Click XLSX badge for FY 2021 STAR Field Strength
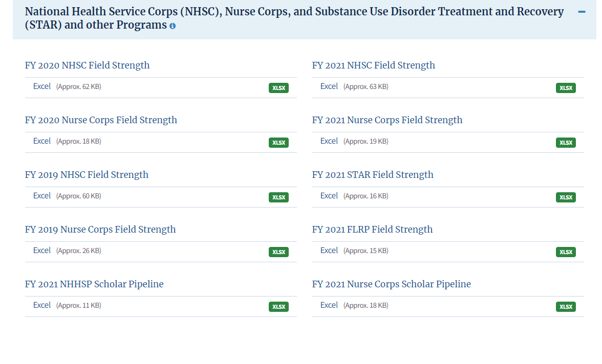Viewport: 602px width, 364px height. pos(566,197)
